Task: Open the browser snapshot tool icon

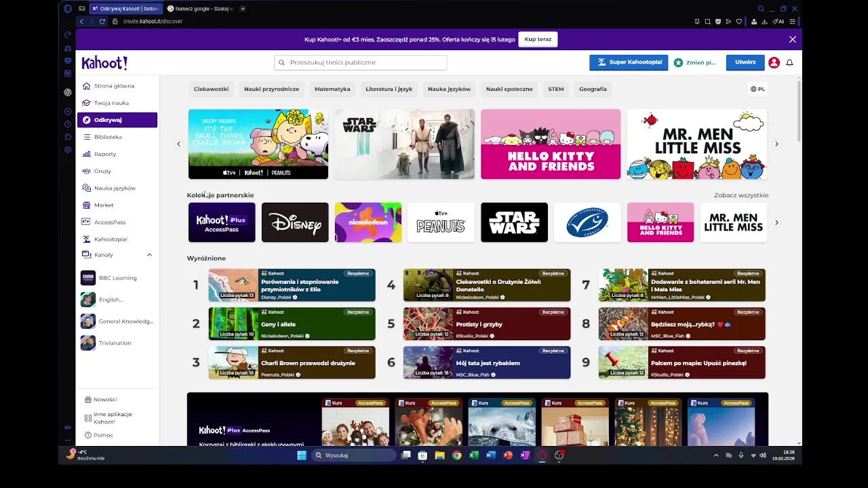Action: 708,21
